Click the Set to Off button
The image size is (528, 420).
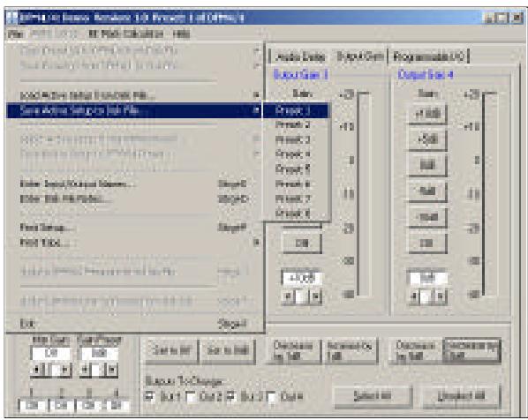coord(171,350)
